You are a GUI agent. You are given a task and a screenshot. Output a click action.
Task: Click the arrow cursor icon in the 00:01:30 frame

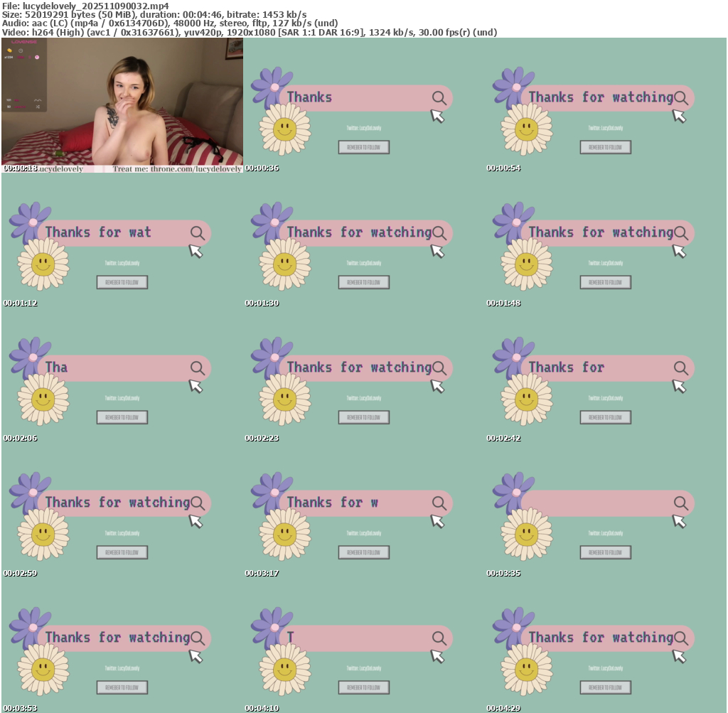tap(437, 251)
